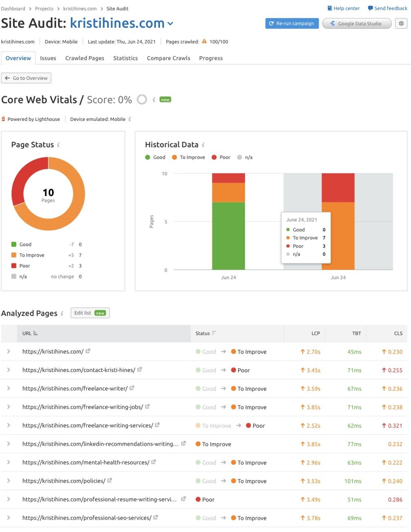The height and width of the screenshot is (532, 411).
Task: Switch to the Compare Crawls tab
Action: (168, 58)
